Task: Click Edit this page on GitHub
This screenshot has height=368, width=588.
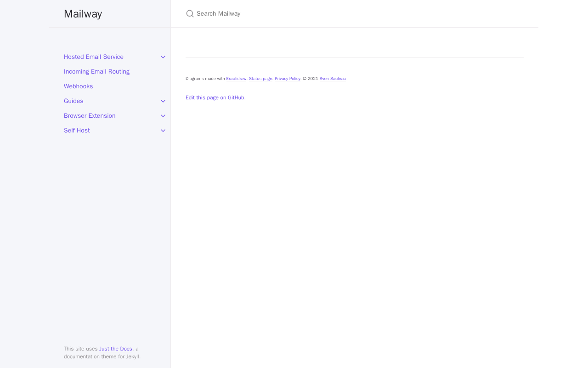Action: (x=215, y=98)
